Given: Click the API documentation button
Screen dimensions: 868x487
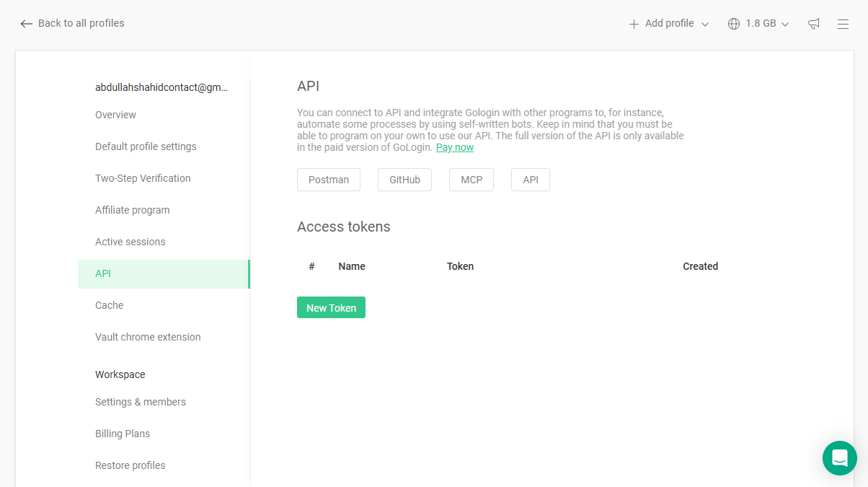Looking at the screenshot, I should coord(530,179).
